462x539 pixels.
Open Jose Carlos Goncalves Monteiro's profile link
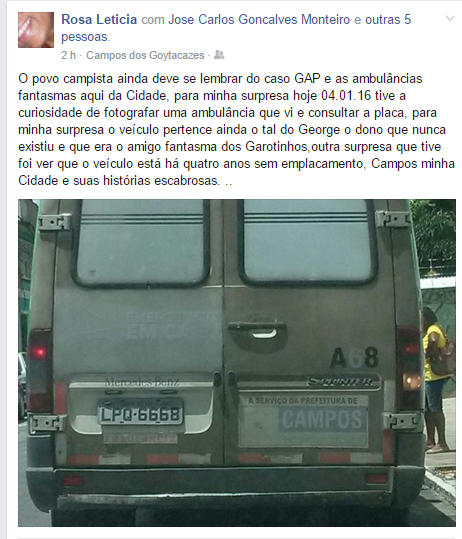[x=259, y=20]
